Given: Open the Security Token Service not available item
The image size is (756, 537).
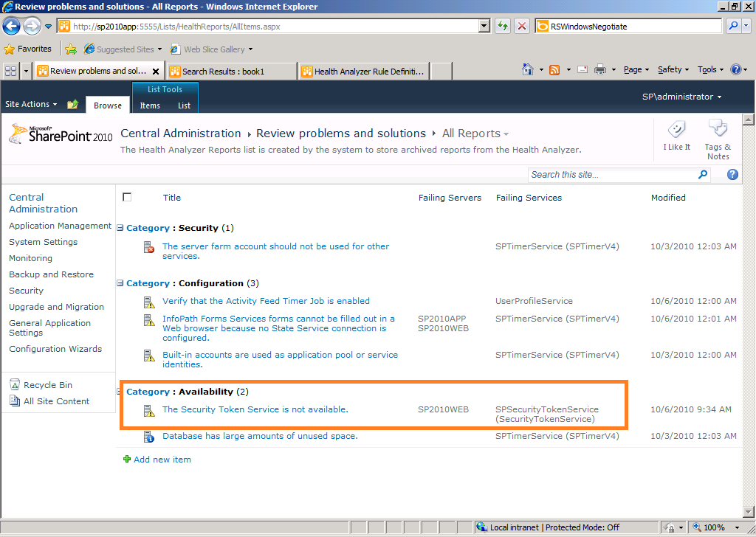Looking at the screenshot, I should (x=255, y=409).
